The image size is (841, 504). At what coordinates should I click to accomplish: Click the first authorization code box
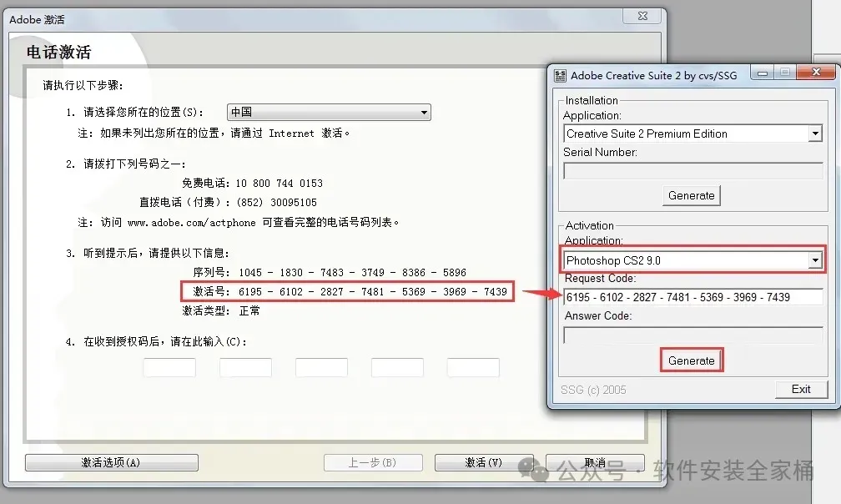tap(169, 368)
